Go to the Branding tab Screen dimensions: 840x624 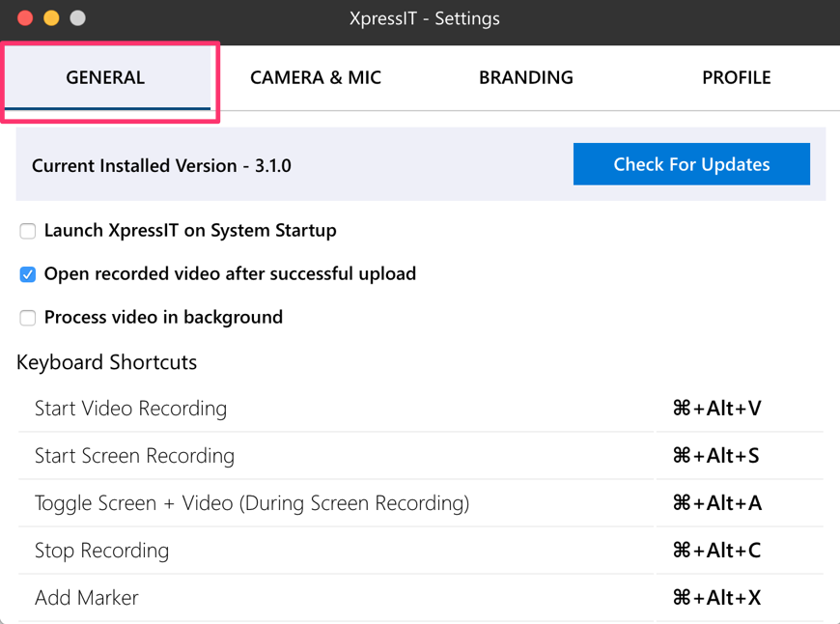coord(526,78)
